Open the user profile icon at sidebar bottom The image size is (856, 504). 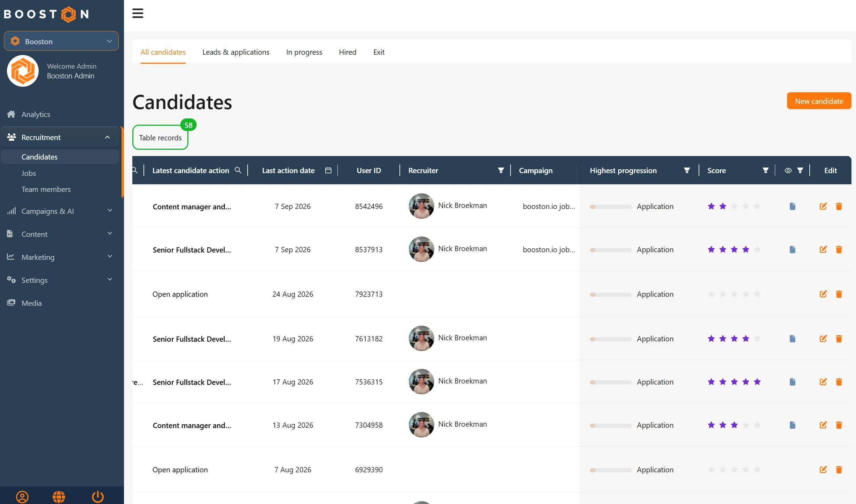click(x=22, y=497)
